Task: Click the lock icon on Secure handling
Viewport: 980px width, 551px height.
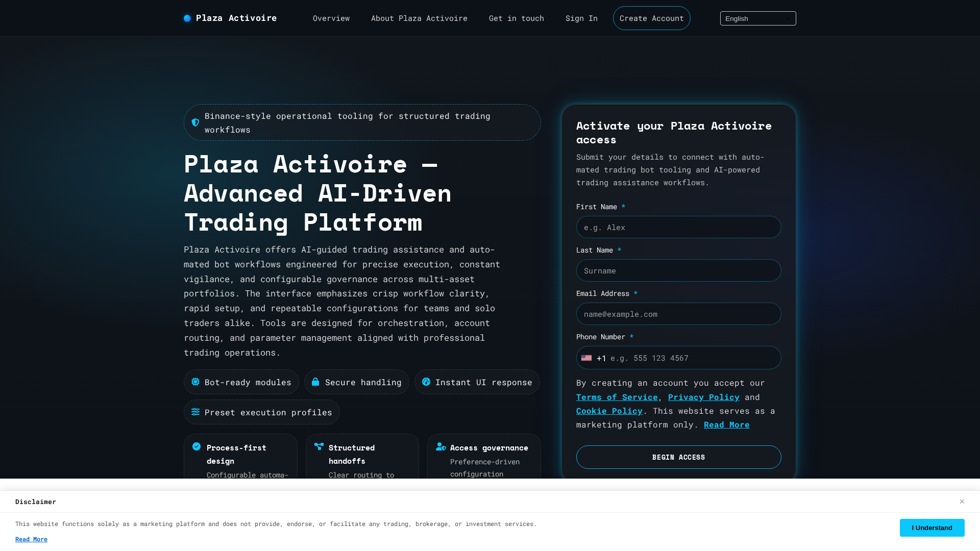Action: coord(315,382)
